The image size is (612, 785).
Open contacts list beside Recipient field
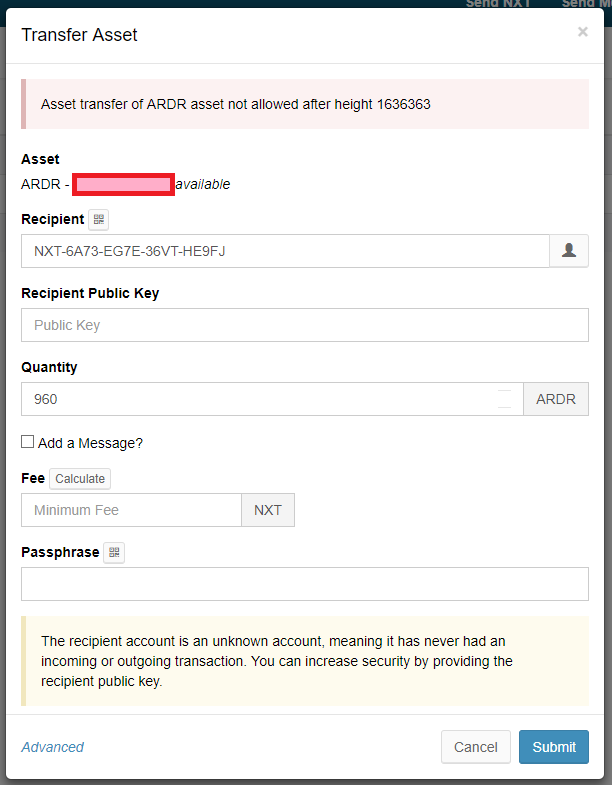coord(569,251)
